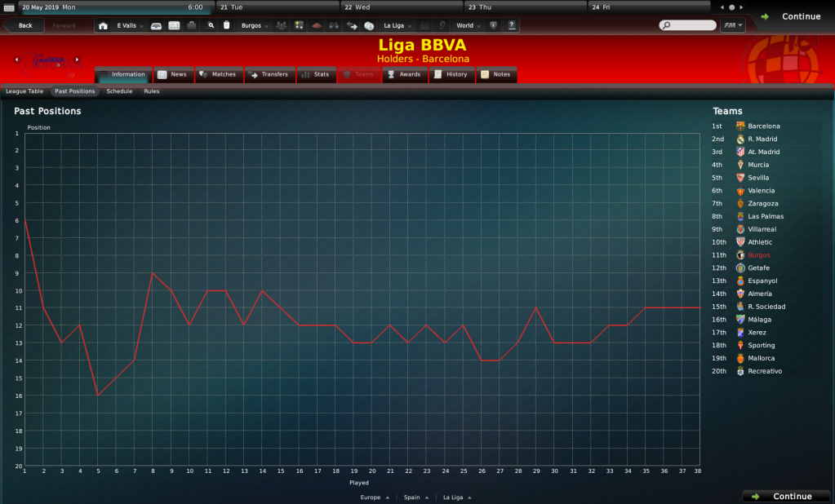Select the 22 Wed calendar day
This screenshot has width=835, height=504.
point(402,7)
